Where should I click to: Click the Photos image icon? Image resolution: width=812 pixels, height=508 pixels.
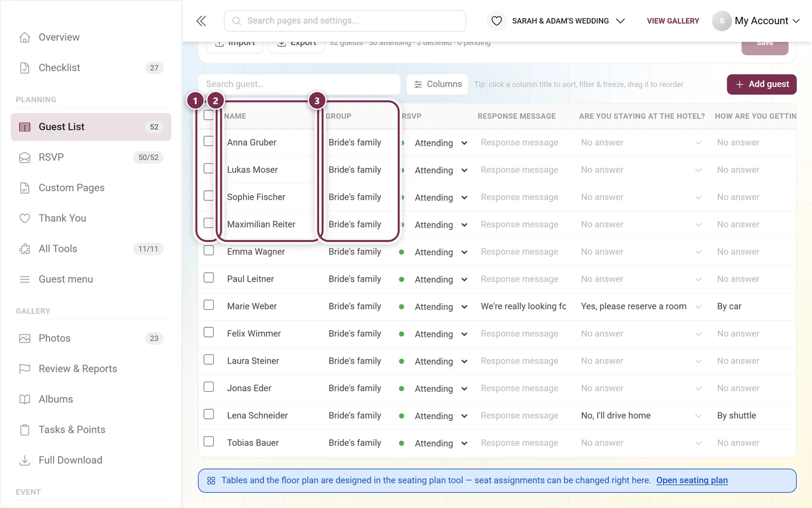[25, 339]
